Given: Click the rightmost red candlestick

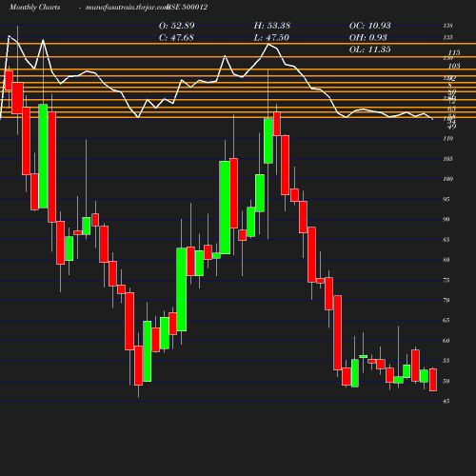Looking at the screenshot, I should (x=433, y=380).
